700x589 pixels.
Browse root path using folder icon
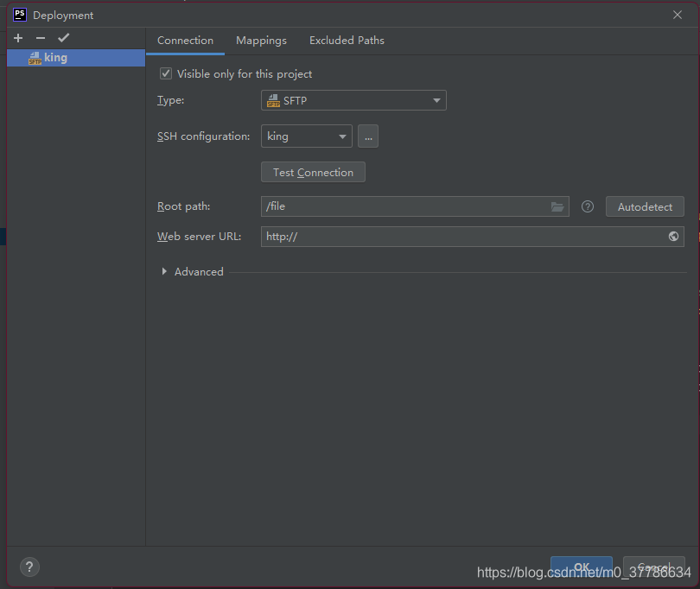coord(557,206)
